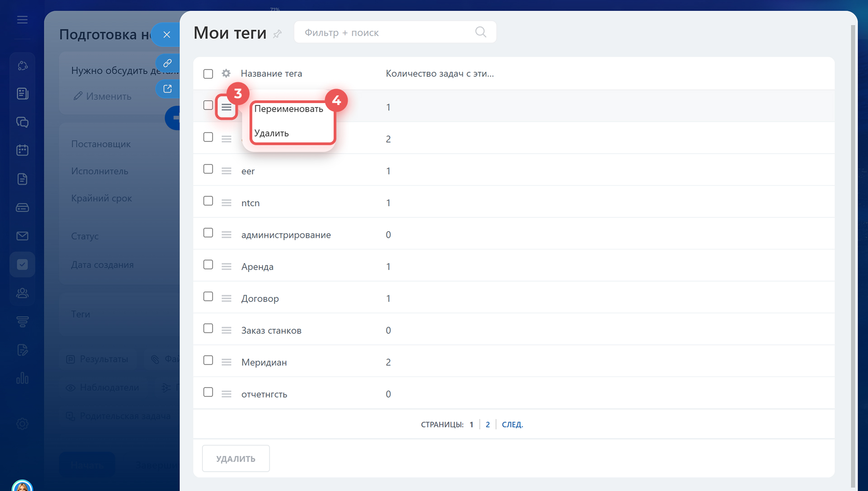Expand hamburger main menu at top left
Viewport: 868px width, 491px height.
[x=22, y=20]
